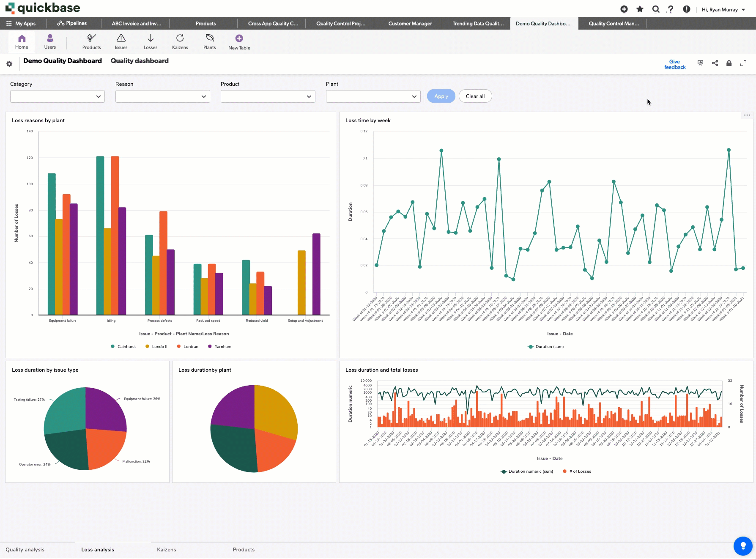Click the Clear all button
756x559 pixels.
click(x=475, y=96)
